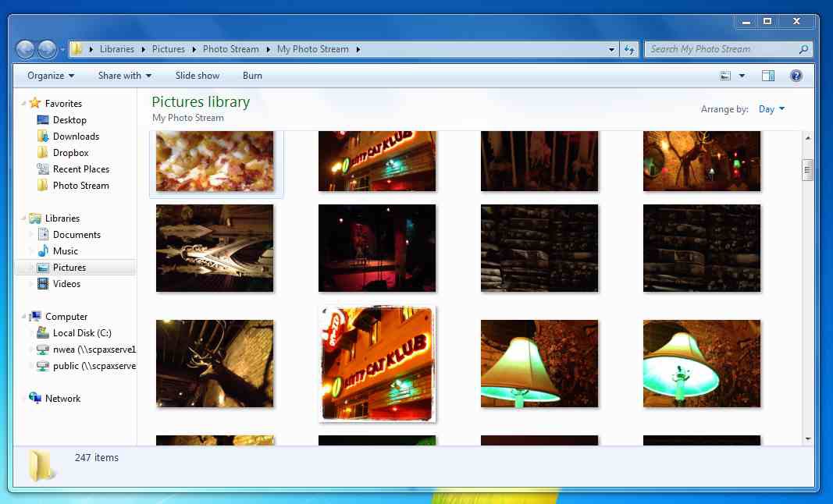Click the scroll down arrow of file list

coord(807,438)
